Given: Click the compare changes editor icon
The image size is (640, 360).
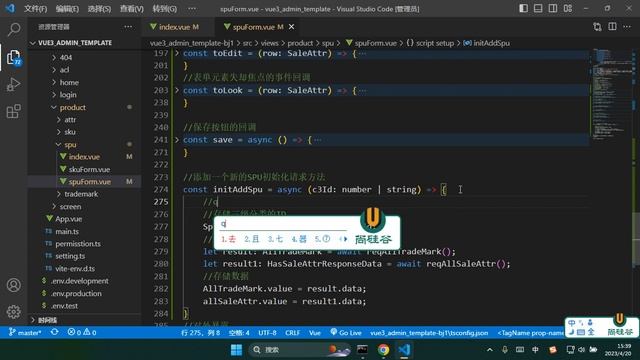Looking at the screenshot, I should click(597, 27).
